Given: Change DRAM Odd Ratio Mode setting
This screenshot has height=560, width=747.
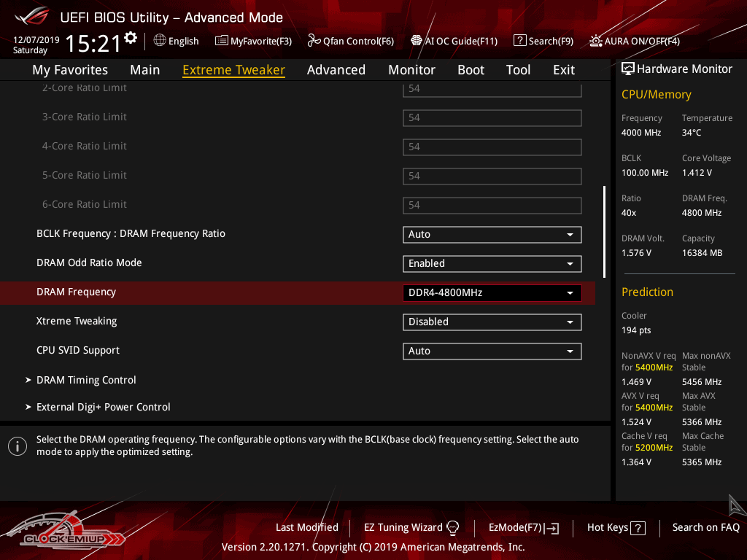Looking at the screenshot, I should [x=492, y=263].
